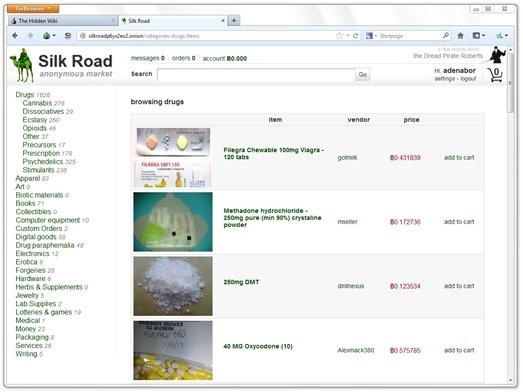Viewport: 523px width, 392px height.
Task: Click the logout link
Action: tap(468, 79)
